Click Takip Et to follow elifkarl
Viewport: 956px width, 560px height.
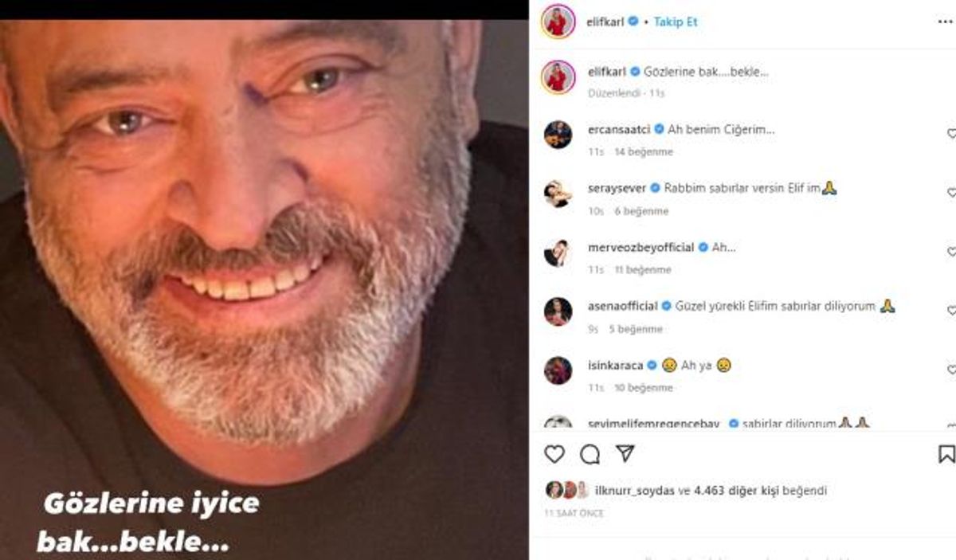click(676, 22)
